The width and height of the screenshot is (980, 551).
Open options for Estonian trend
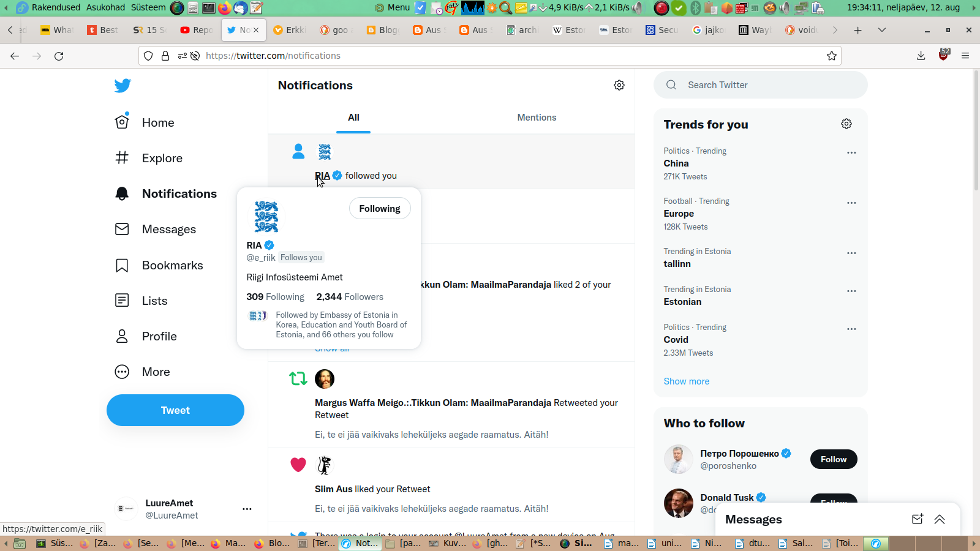tap(851, 291)
